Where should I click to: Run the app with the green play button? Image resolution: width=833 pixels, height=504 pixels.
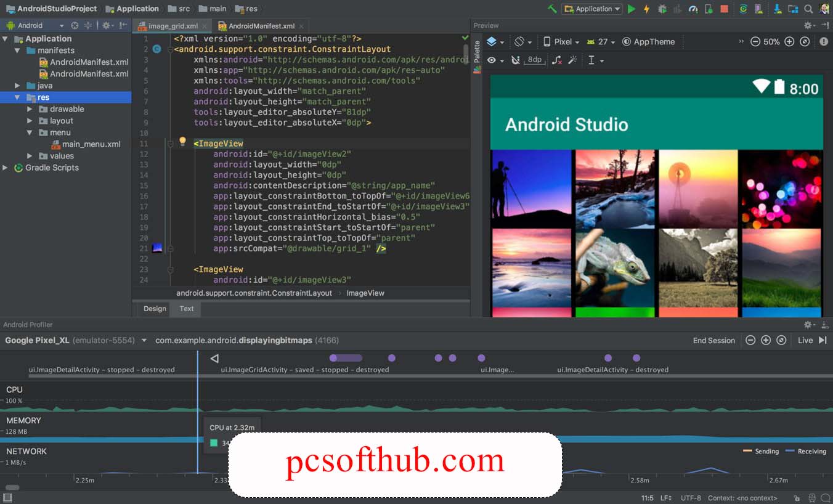(632, 9)
